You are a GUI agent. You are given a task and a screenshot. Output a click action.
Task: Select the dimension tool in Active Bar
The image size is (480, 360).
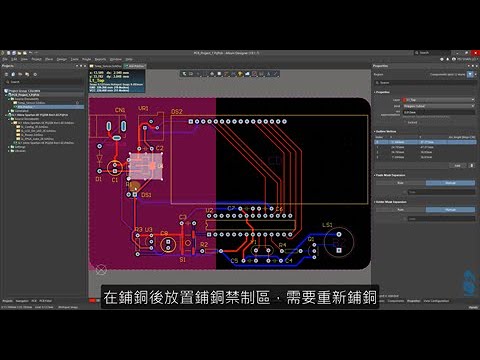[262, 74]
